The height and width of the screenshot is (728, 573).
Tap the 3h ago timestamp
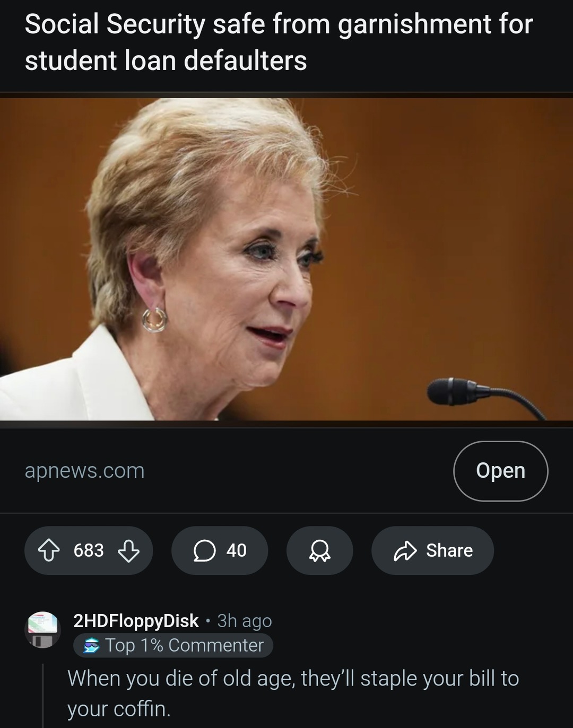[245, 620]
